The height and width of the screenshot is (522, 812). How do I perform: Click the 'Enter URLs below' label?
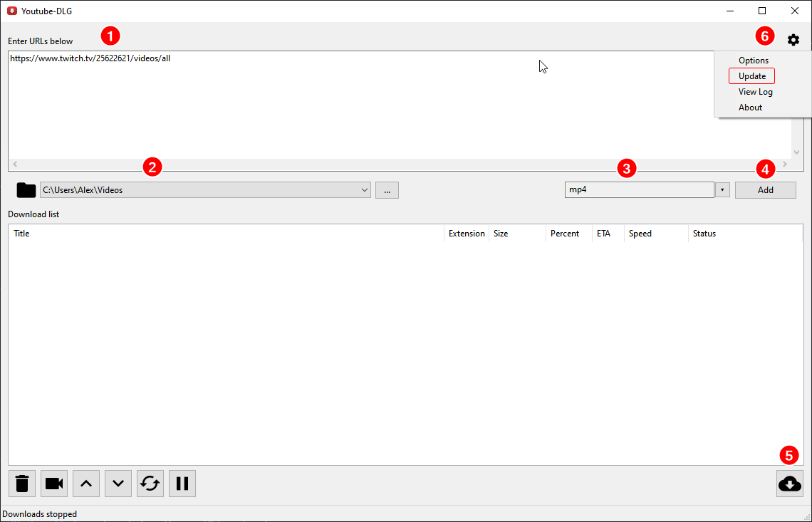[x=41, y=41]
